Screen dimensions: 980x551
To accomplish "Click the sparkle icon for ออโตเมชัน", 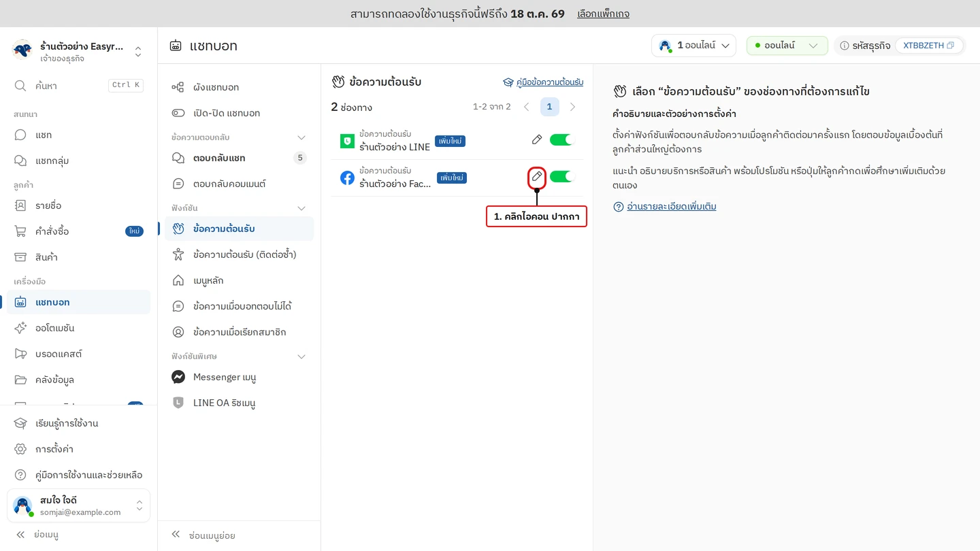I will [x=20, y=328].
